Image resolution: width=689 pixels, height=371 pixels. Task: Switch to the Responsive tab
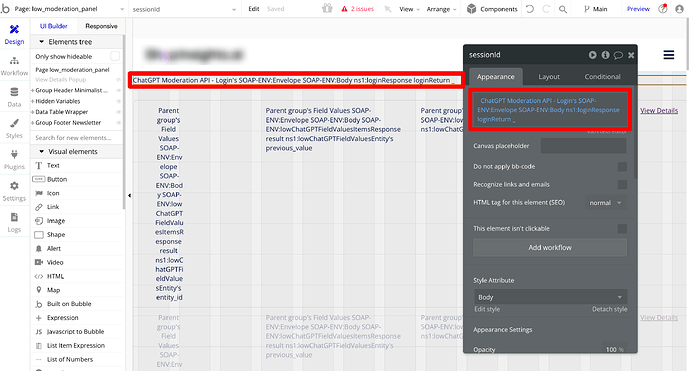102,26
